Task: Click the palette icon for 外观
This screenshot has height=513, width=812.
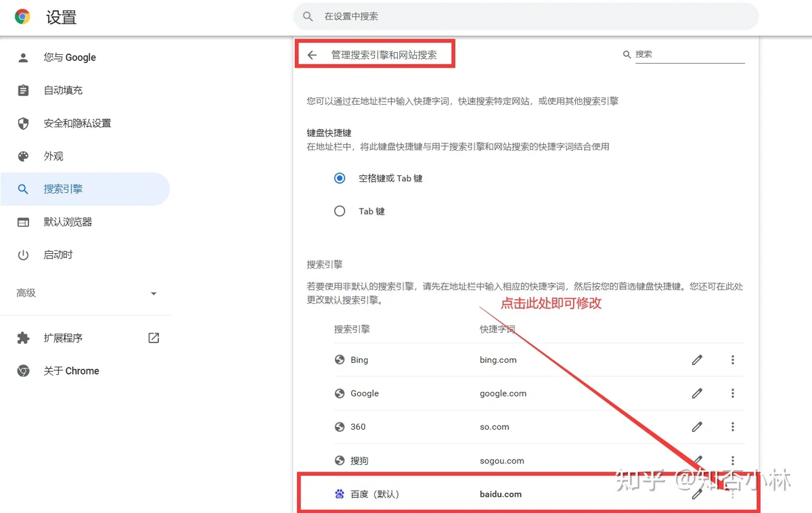Action: 23,156
